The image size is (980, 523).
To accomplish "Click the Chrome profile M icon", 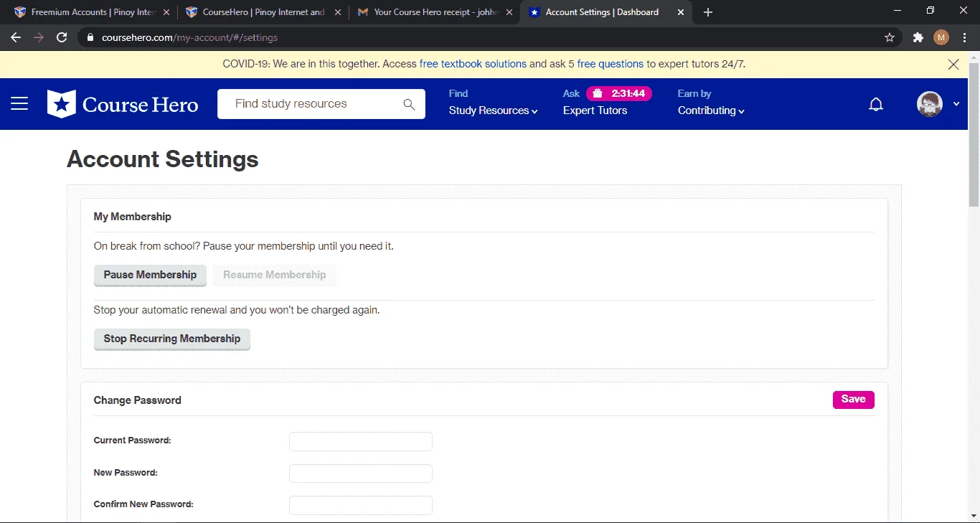I will coord(941,37).
